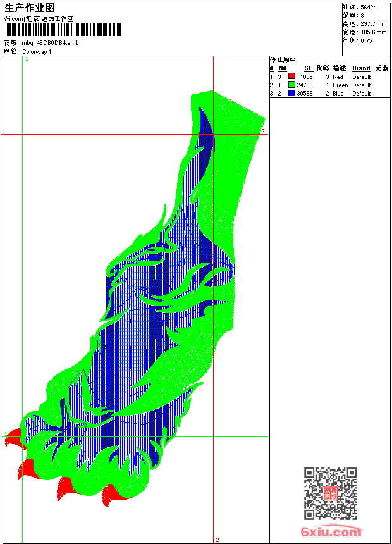
Task: Click the St. column header
Action: pyautogui.click(x=309, y=68)
